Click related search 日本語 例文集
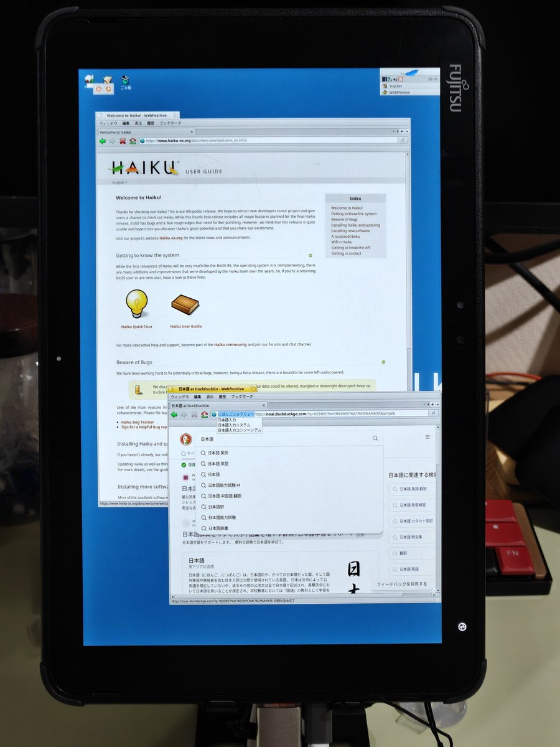This screenshot has width=560, height=747. (x=413, y=537)
